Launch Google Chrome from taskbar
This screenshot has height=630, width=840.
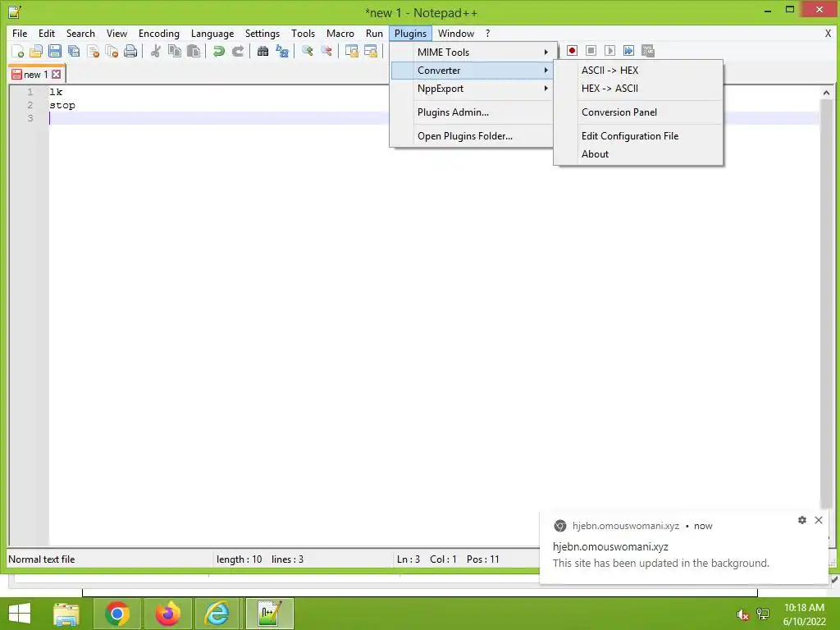click(x=117, y=614)
